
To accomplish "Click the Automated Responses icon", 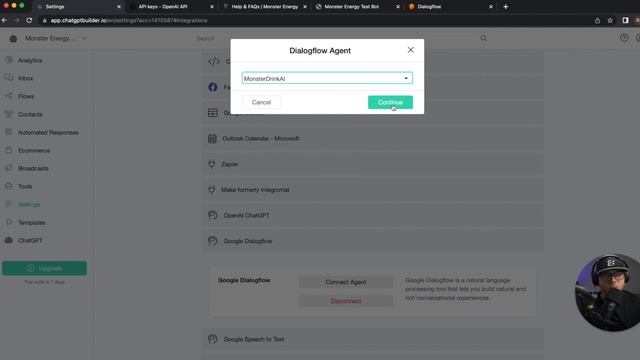I will (x=9, y=132).
